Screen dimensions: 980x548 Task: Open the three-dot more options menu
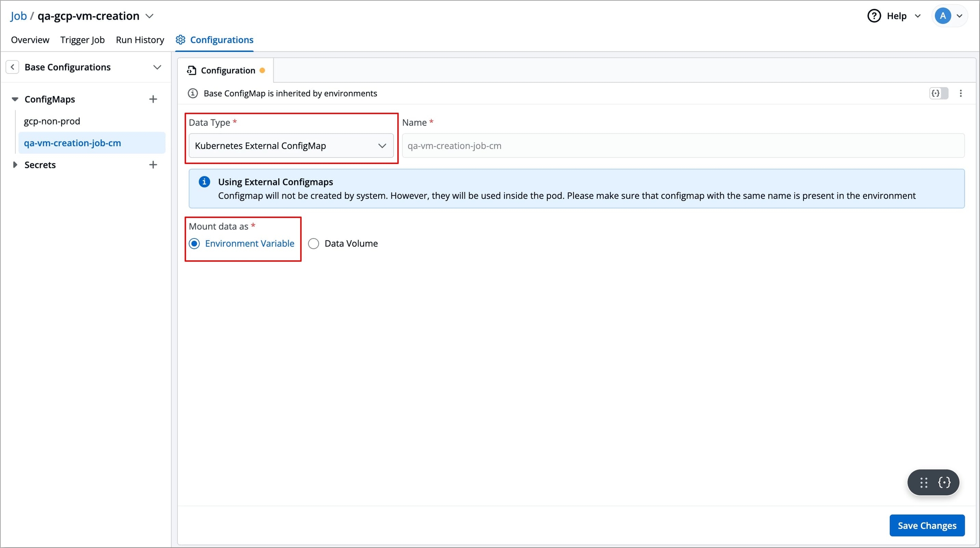click(x=960, y=93)
